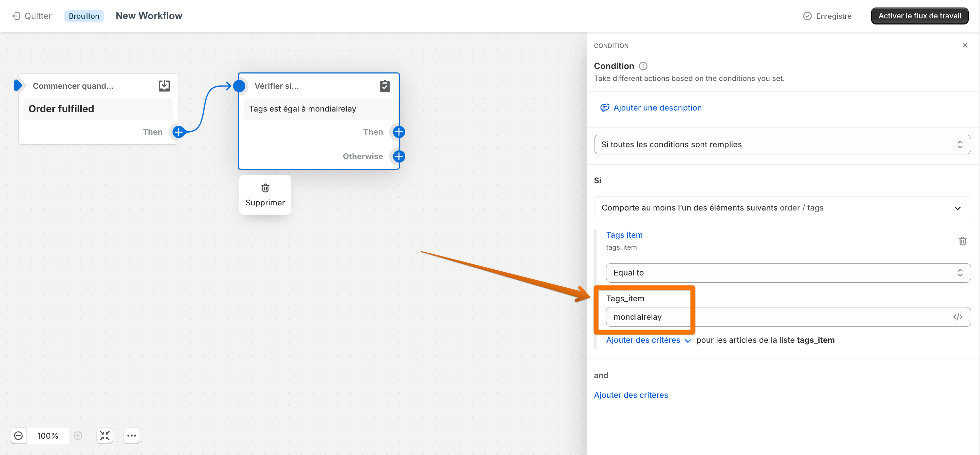Click the trigger download icon on Commencer quand

click(x=164, y=86)
